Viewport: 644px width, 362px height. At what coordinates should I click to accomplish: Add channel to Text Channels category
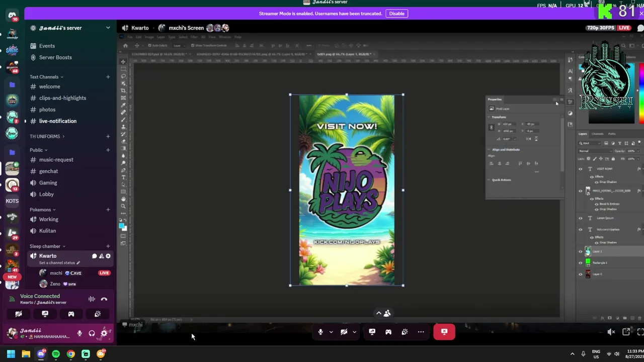click(108, 77)
